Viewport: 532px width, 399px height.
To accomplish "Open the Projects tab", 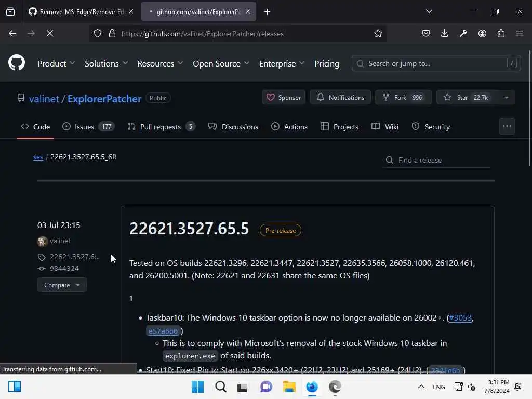I will pyautogui.click(x=339, y=127).
